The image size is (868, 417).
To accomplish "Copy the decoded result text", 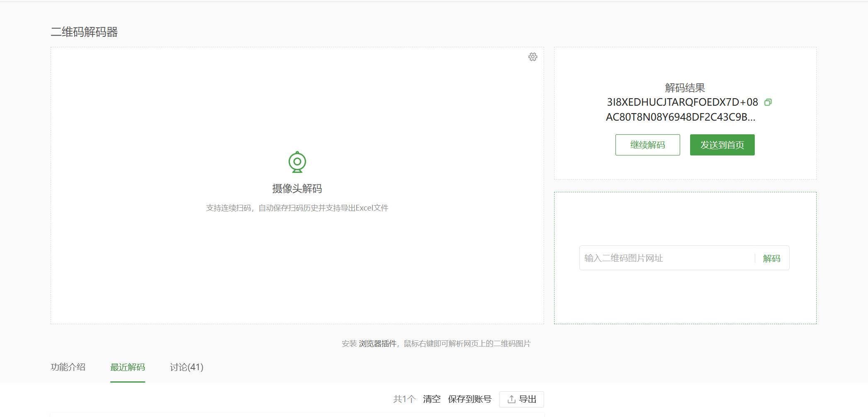I will coord(768,102).
